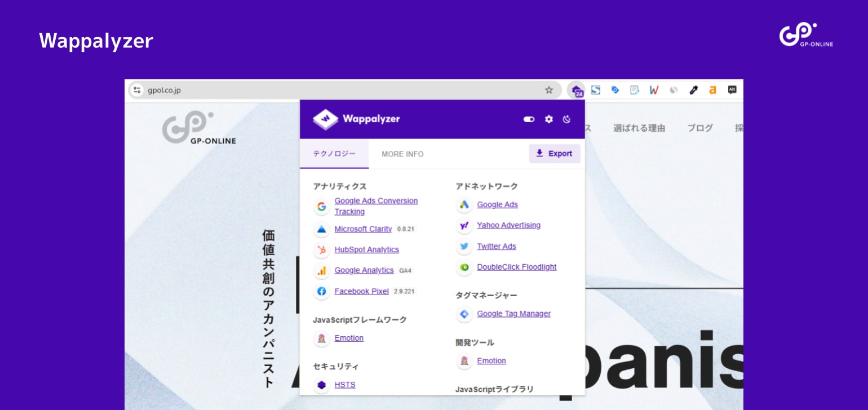The image size is (868, 410).
Task: Click the アナリティクス category heading
Action: click(340, 186)
